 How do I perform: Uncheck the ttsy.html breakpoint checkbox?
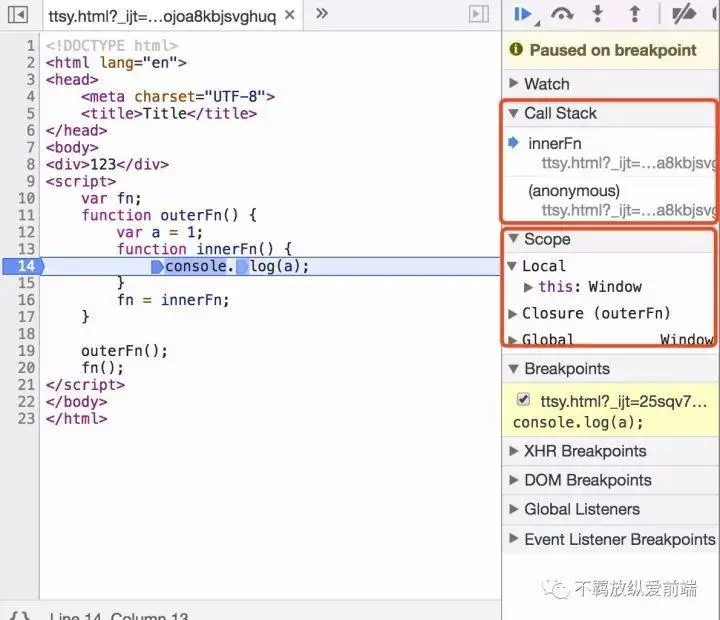pos(523,400)
